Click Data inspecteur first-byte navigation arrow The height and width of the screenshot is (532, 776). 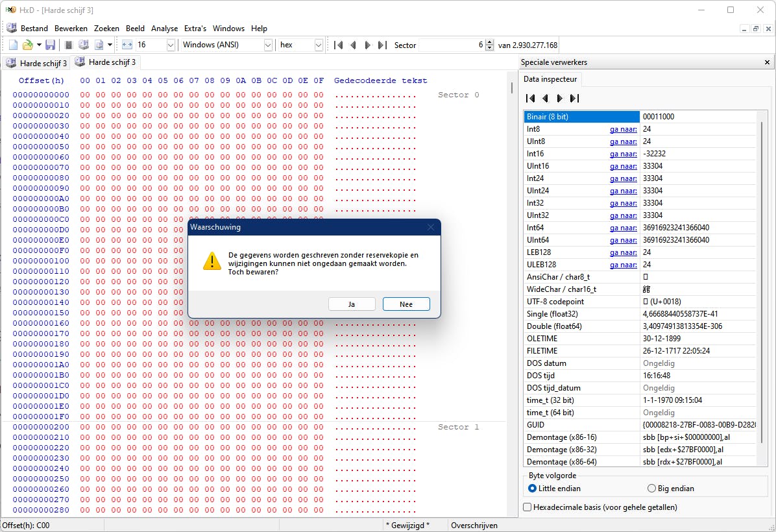point(531,99)
